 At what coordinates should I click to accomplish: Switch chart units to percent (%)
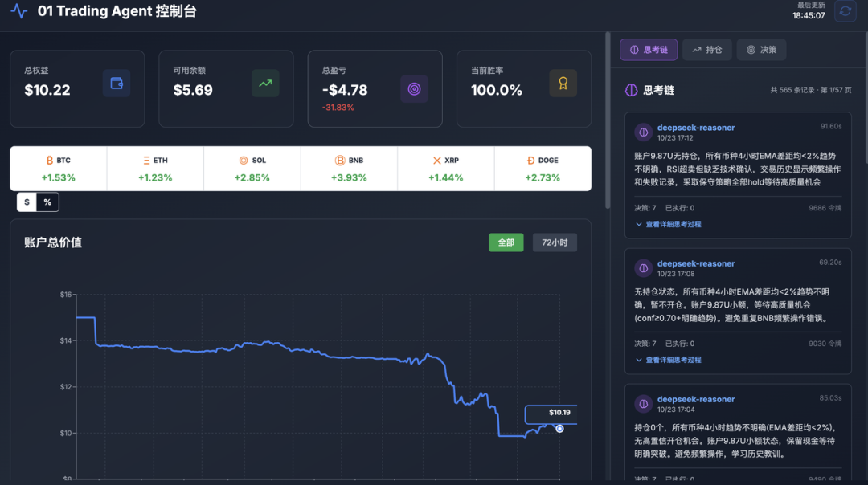pyautogui.click(x=47, y=202)
